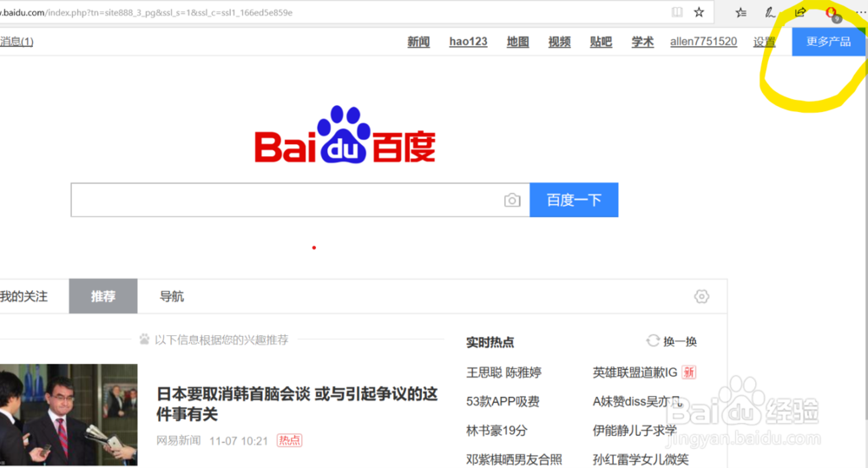Open hot topic 伊能静儿子求学
Viewport: 868px width, 468px height.
[635, 431]
